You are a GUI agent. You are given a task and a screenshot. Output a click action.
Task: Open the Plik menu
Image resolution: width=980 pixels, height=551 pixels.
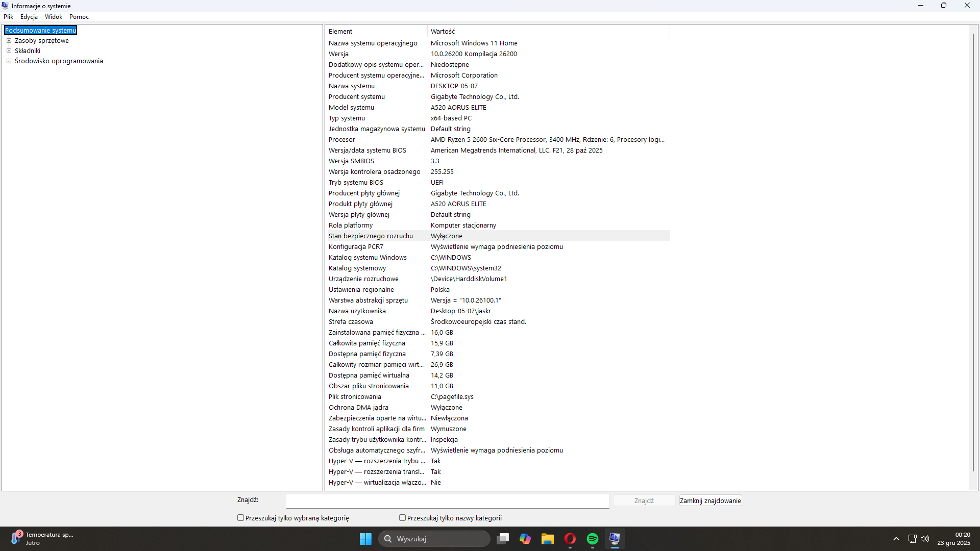coord(9,17)
